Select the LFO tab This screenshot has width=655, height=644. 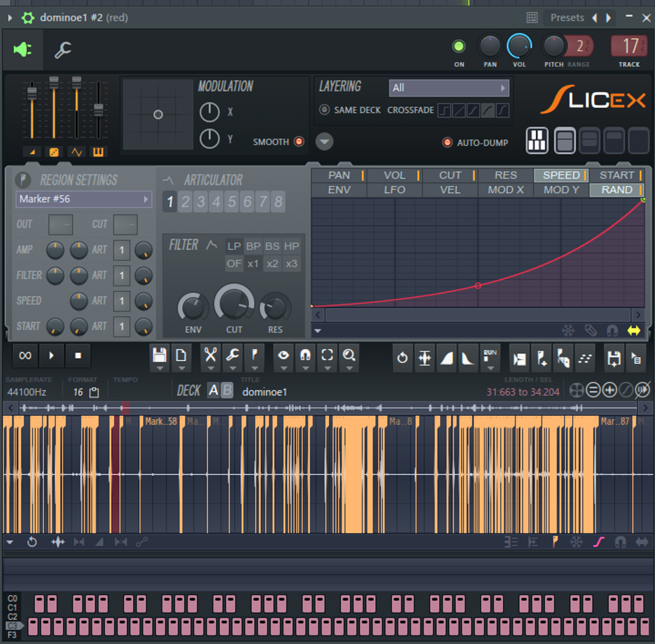point(394,190)
